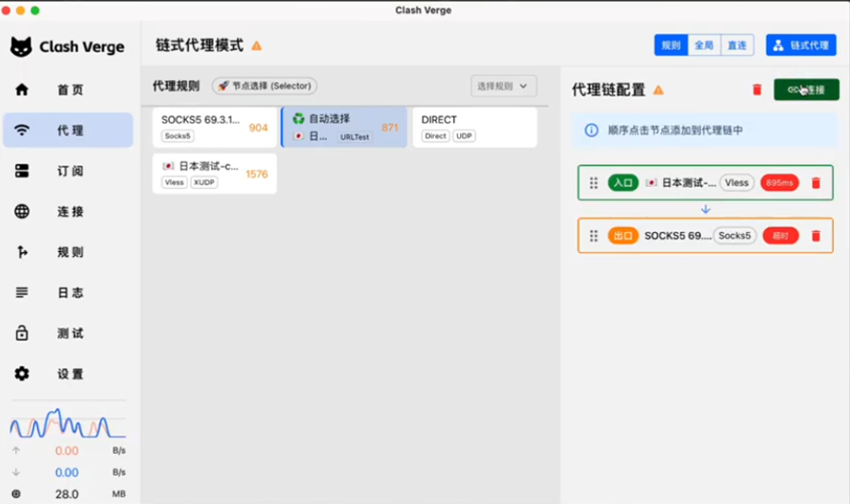This screenshot has height=504, width=850.
Task: Select the DIRECT proxy node card
Action: (x=475, y=127)
